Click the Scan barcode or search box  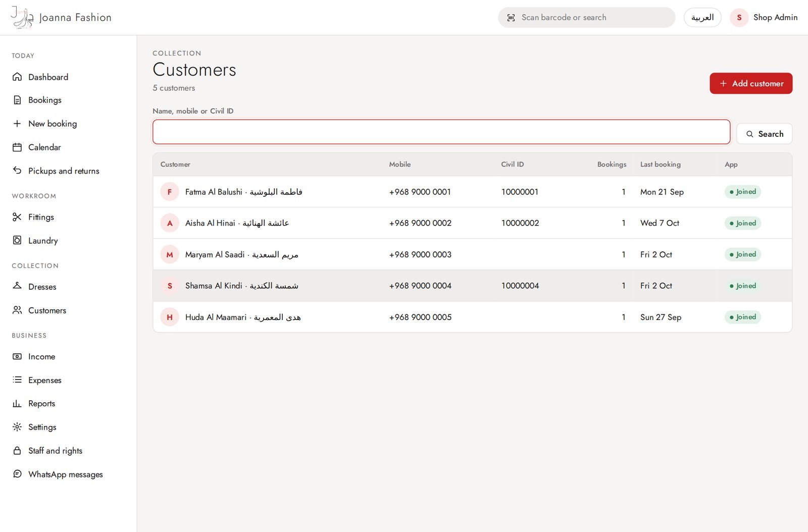(x=586, y=18)
